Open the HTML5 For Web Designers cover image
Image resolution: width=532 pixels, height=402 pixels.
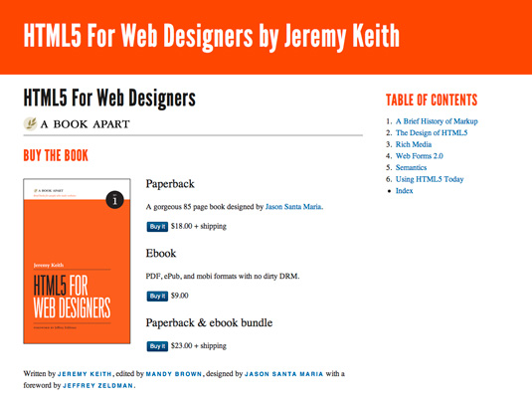(x=77, y=261)
